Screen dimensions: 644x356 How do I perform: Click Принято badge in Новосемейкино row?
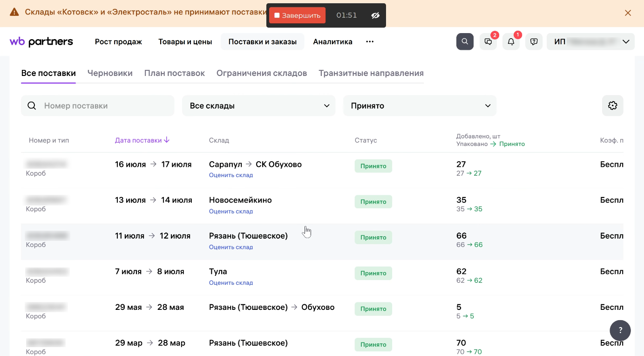click(x=373, y=202)
